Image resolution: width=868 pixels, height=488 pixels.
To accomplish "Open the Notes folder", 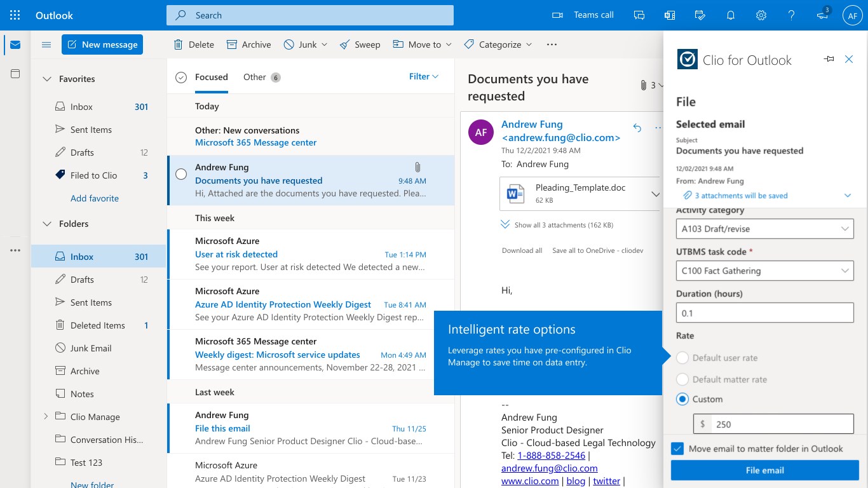I will 98,394.
